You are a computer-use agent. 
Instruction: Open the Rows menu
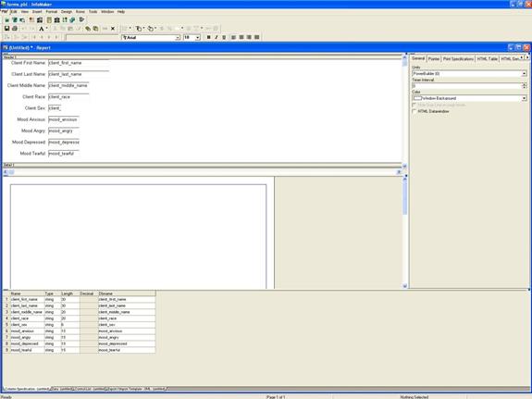pyautogui.click(x=80, y=11)
